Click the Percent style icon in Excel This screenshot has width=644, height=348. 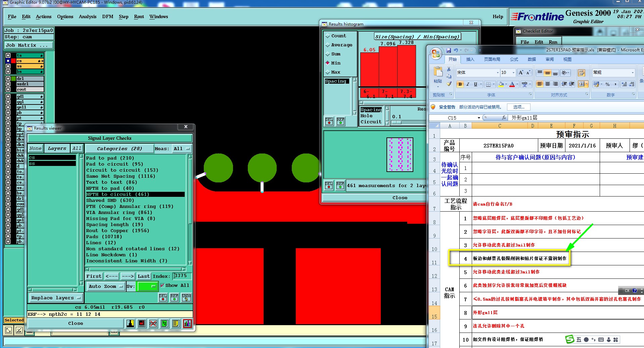pyautogui.click(x=607, y=84)
